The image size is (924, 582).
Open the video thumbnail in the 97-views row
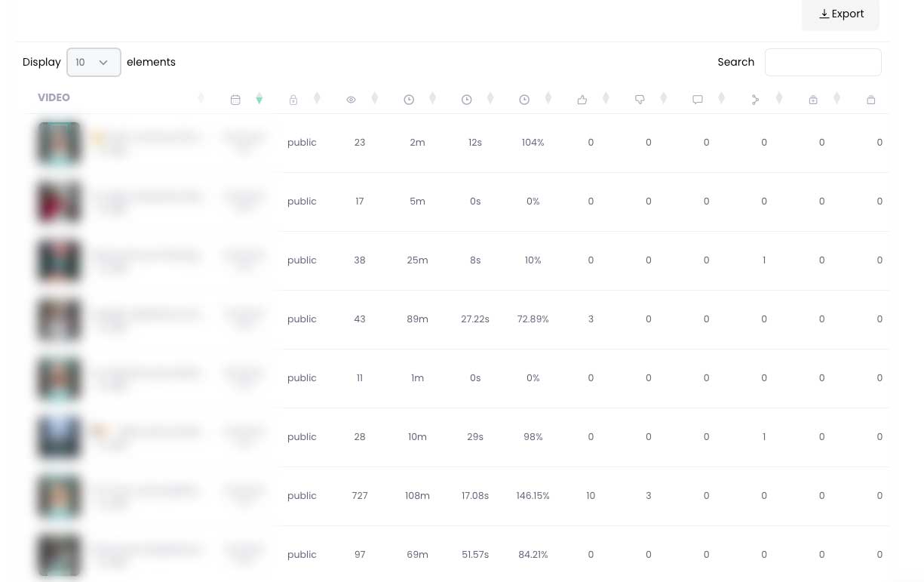pos(60,555)
